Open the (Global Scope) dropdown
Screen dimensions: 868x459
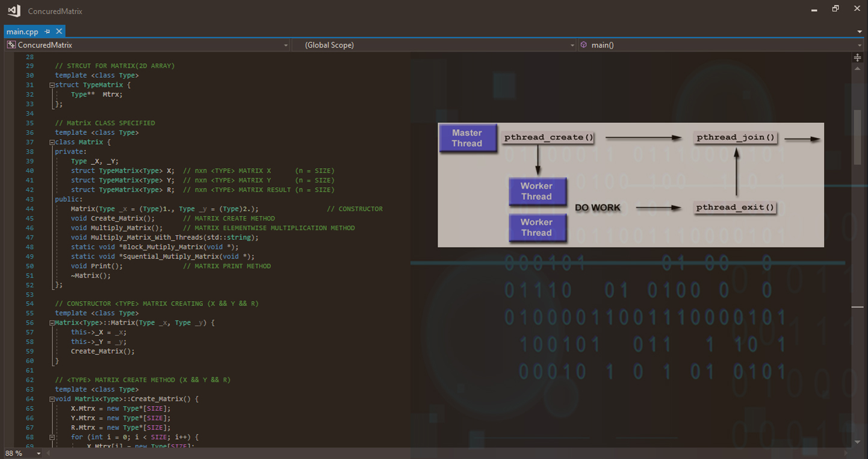[x=572, y=45]
